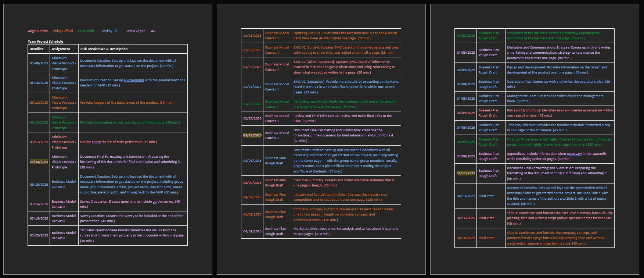Click Jamie Zappe in the legend

coord(136,31)
